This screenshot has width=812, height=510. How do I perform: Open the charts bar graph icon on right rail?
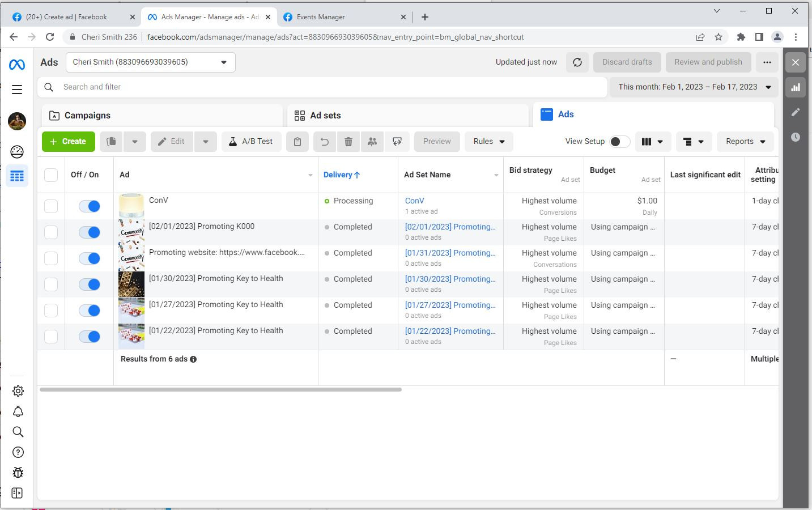796,87
